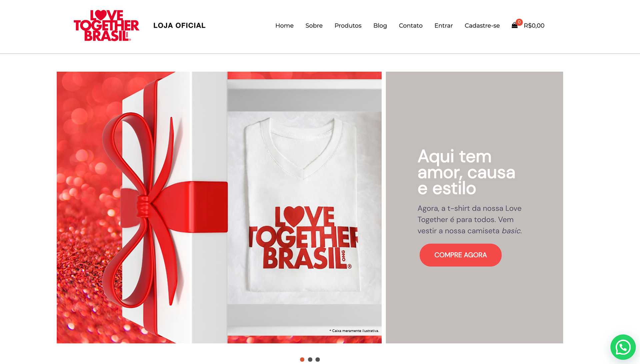640x364 pixels.
Task: Click the Cadastre-se sign-up link
Action: [482, 26]
